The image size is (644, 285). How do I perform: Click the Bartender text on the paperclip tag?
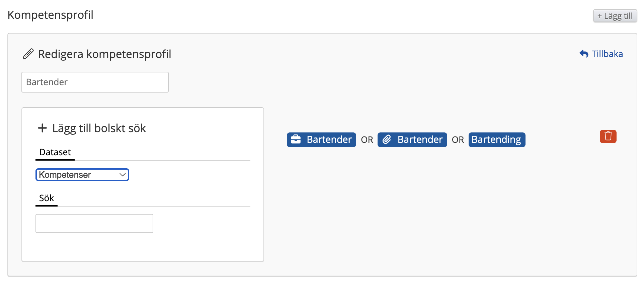[420, 139]
